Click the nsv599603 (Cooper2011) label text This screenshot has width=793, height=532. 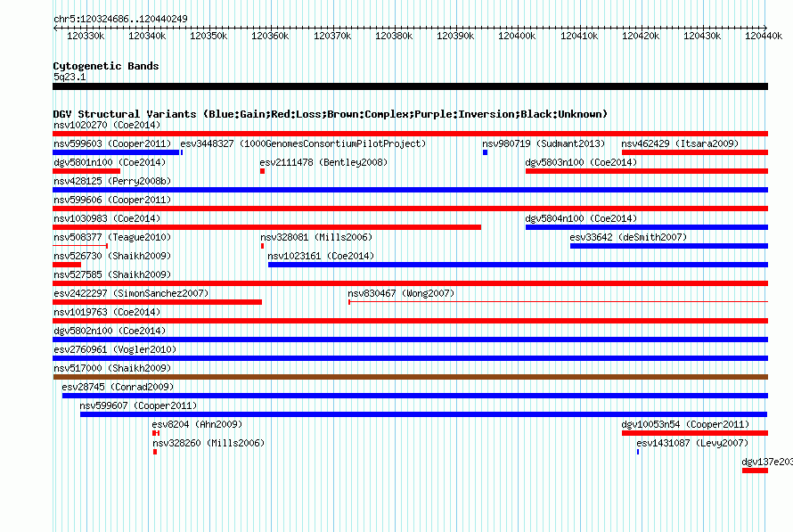click(x=112, y=143)
